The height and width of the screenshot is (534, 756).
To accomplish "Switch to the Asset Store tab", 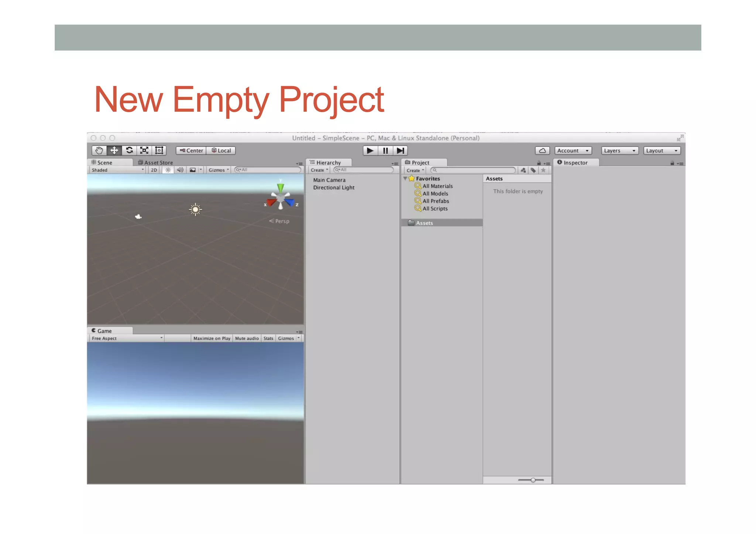I will (155, 162).
